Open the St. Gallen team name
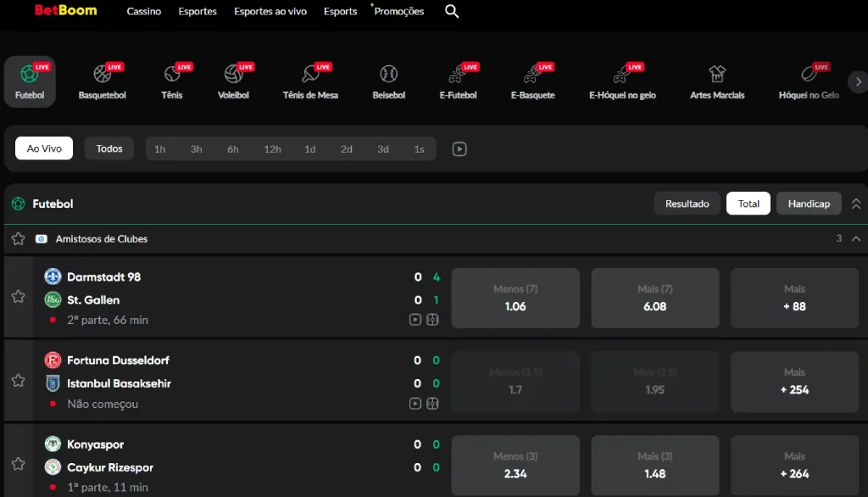868x497 pixels. coord(93,299)
